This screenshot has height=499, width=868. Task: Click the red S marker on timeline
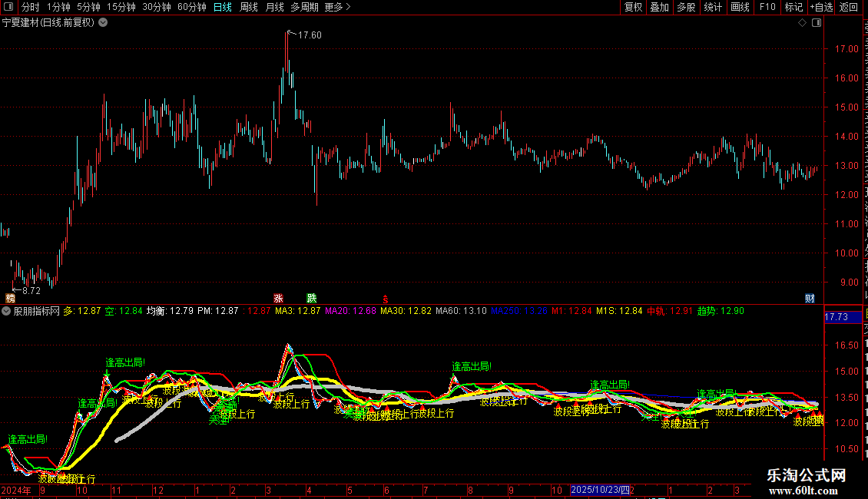click(386, 299)
